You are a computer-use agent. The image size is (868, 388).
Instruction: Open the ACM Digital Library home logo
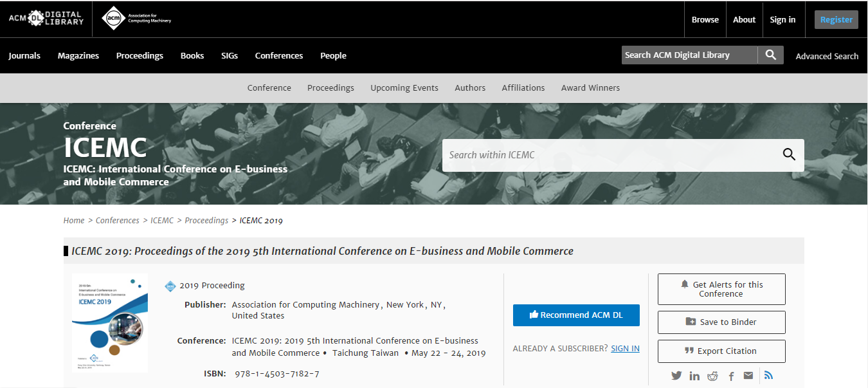[46, 19]
